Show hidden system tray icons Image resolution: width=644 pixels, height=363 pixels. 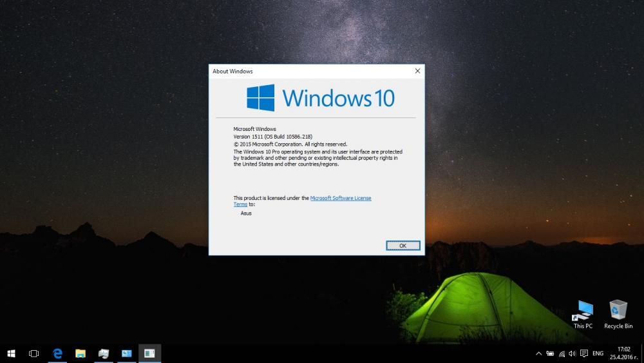coord(538,353)
